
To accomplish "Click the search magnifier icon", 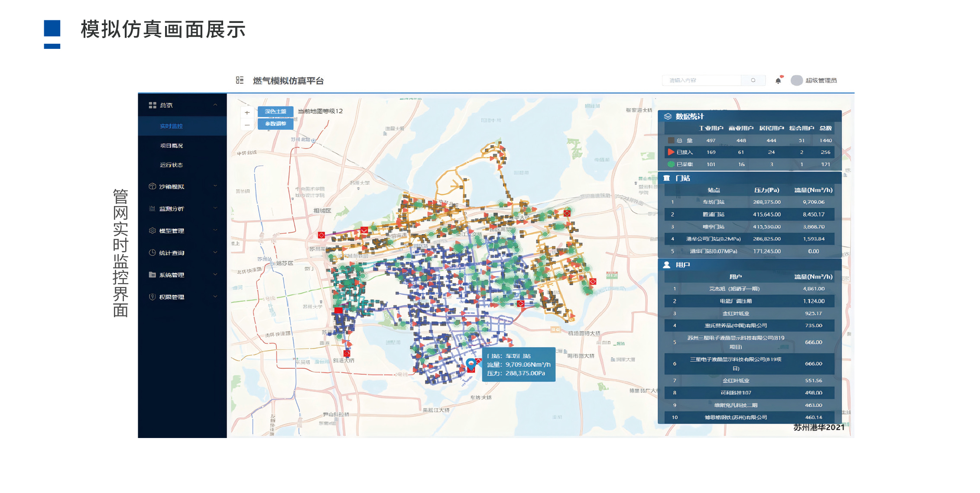I will pyautogui.click(x=753, y=81).
